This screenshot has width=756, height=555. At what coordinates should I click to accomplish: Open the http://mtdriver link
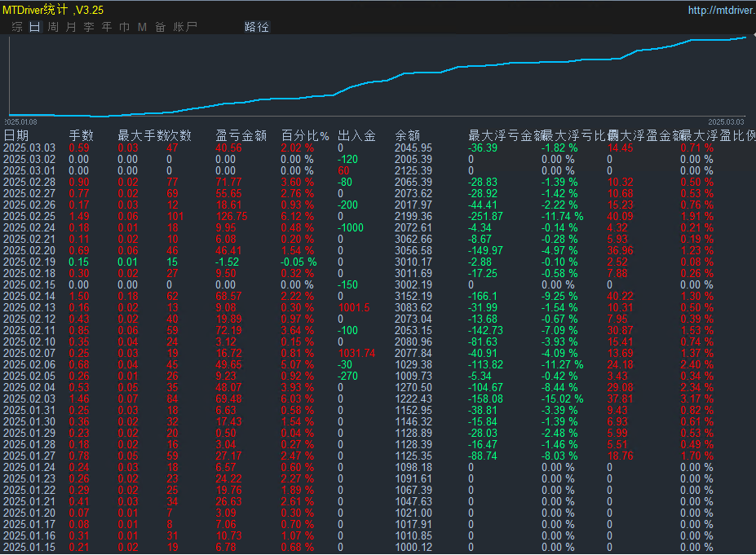(x=721, y=10)
